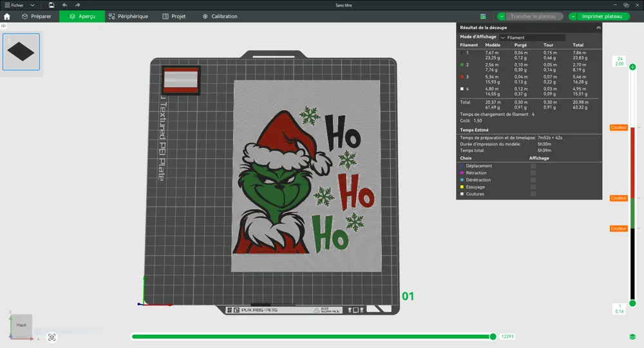Go to the home screen icon
Viewport: 644px width, 348px height.
(x=7, y=17)
